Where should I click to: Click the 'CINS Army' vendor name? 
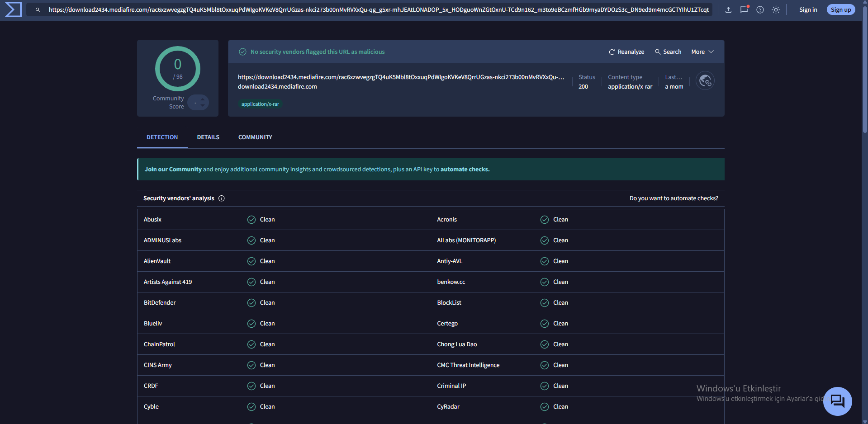pyautogui.click(x=158, y=365)
